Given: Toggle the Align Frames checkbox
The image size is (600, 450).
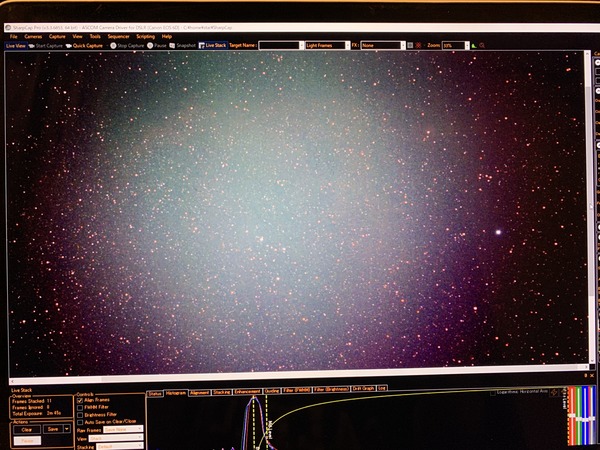Looking at the screenshot, I should pyautogui.click(x=80, y=400).
